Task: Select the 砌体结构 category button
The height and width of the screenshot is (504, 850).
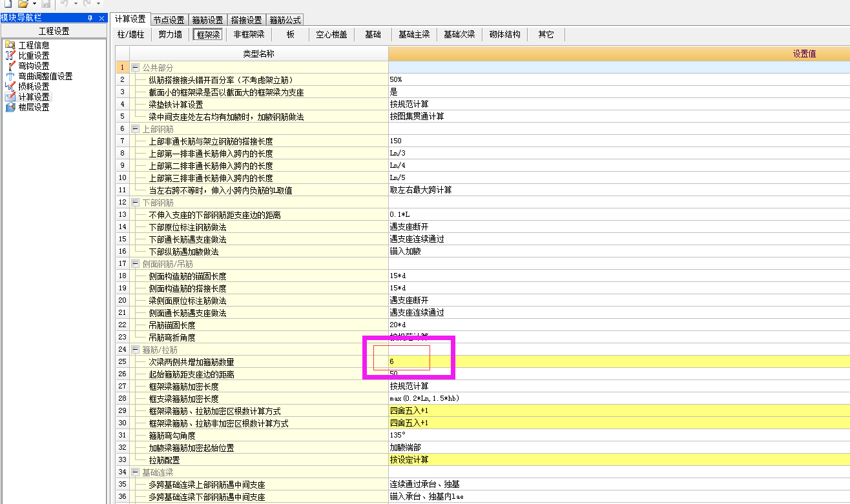Action: pyautogui.click(x=504, y=34)
